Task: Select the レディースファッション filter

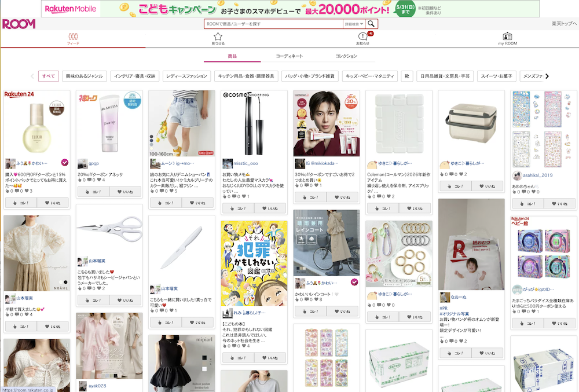Action: (186, 76)
